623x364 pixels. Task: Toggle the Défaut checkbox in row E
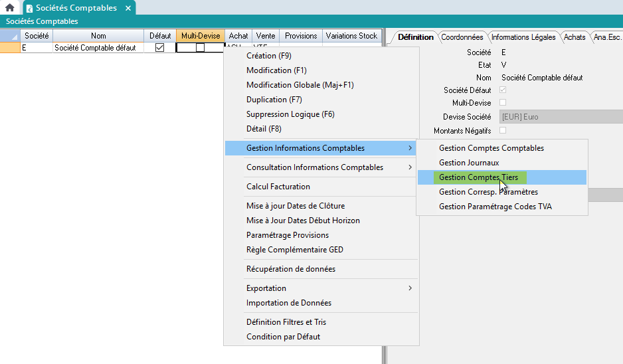[159, 48]
